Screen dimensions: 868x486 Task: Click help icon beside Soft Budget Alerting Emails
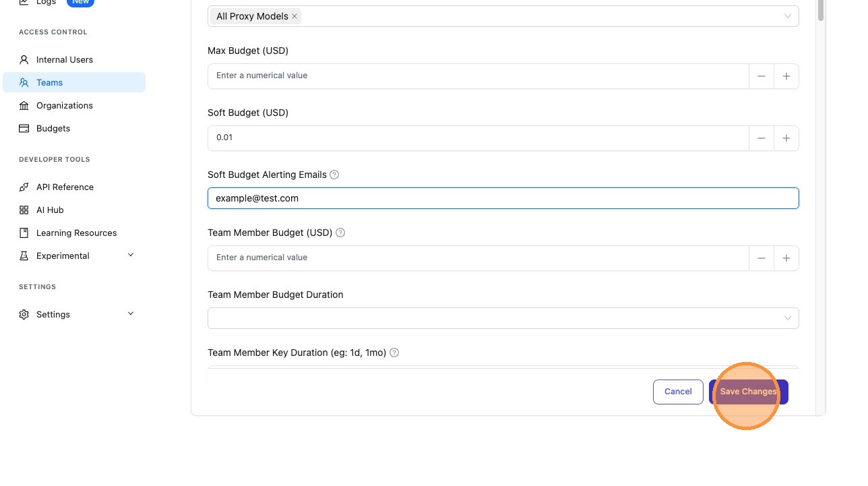click(334, 175)
